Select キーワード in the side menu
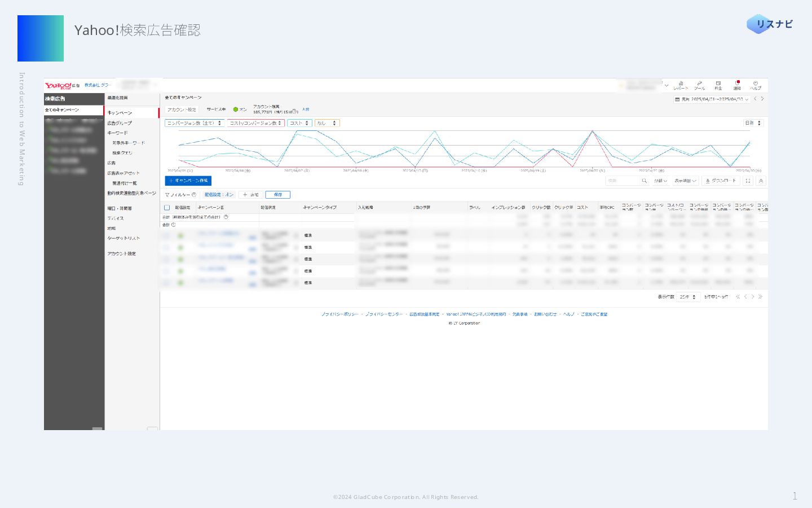This screenshot has height=508, width=812. pos(117,133)
